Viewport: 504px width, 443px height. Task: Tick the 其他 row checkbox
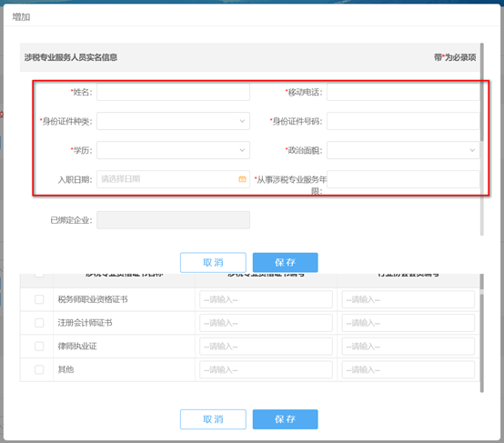(39, 369)
